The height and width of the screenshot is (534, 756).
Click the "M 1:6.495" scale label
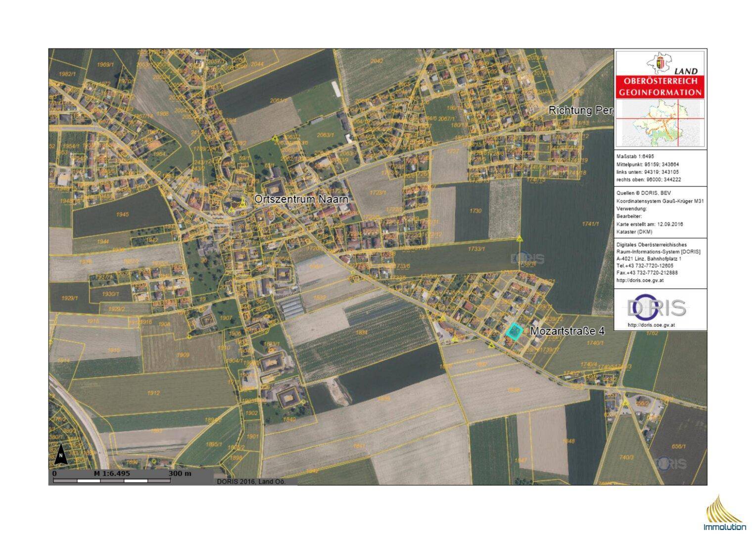pos(112,473)
